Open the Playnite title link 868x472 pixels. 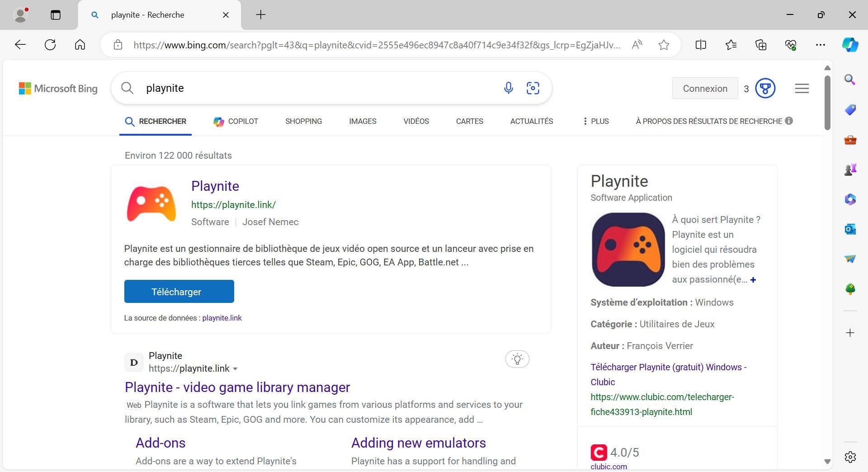tap(215, 186)
